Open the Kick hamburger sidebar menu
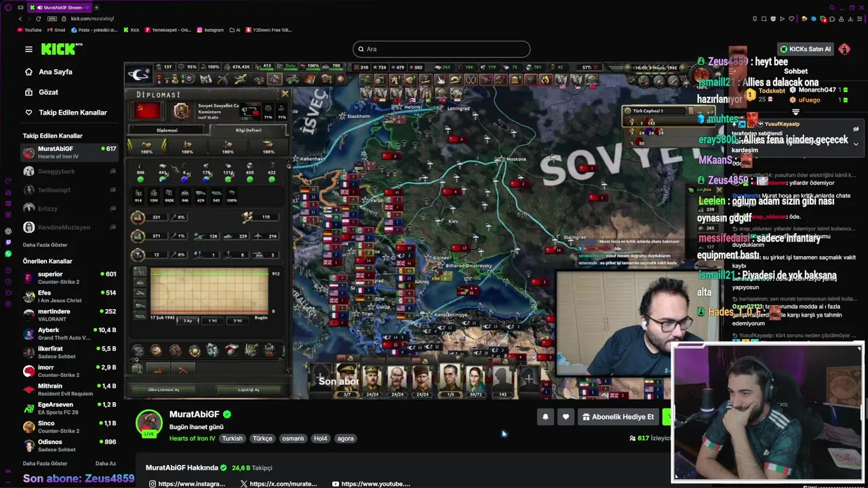 [x=28, y=49]
